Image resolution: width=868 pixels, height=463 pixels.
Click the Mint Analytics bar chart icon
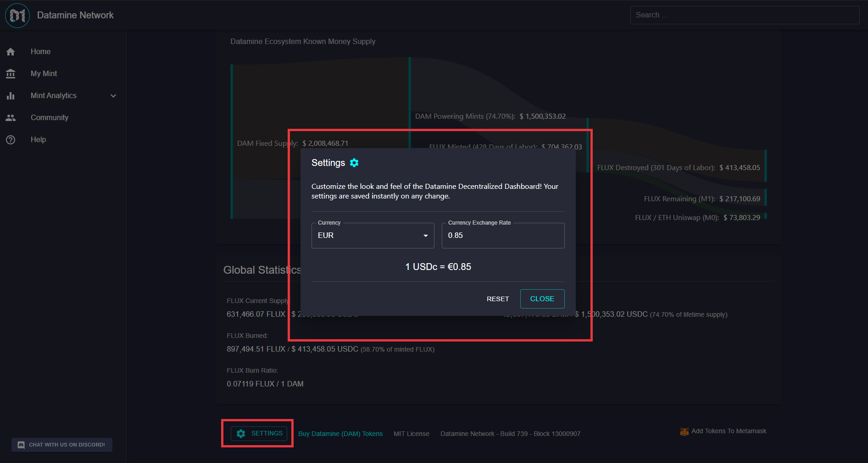pyautogui.click(x=11, y=96)
